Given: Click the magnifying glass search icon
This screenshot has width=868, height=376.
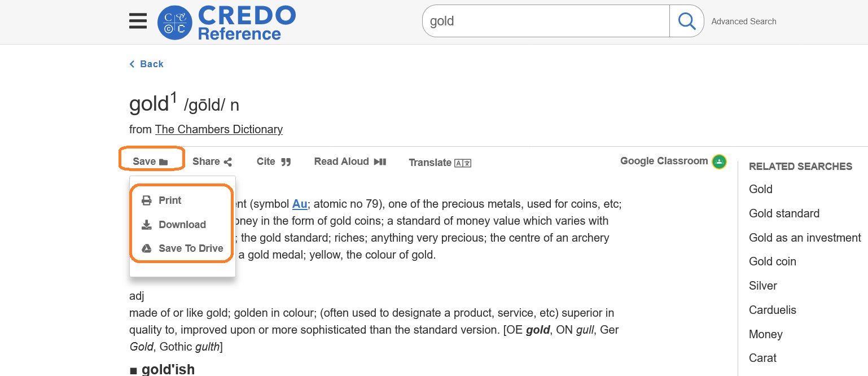Looking at the screenshot, I should [x=686, y=21].
